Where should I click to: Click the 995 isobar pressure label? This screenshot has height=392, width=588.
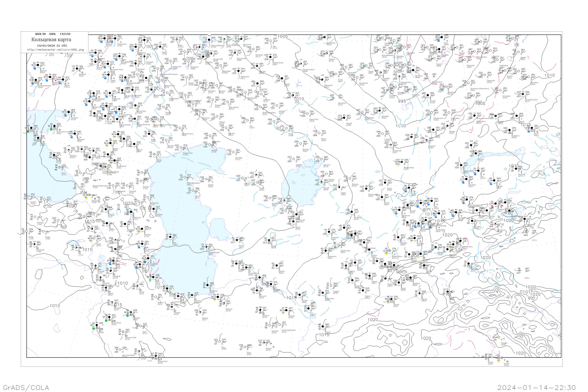tap(402, 101)
